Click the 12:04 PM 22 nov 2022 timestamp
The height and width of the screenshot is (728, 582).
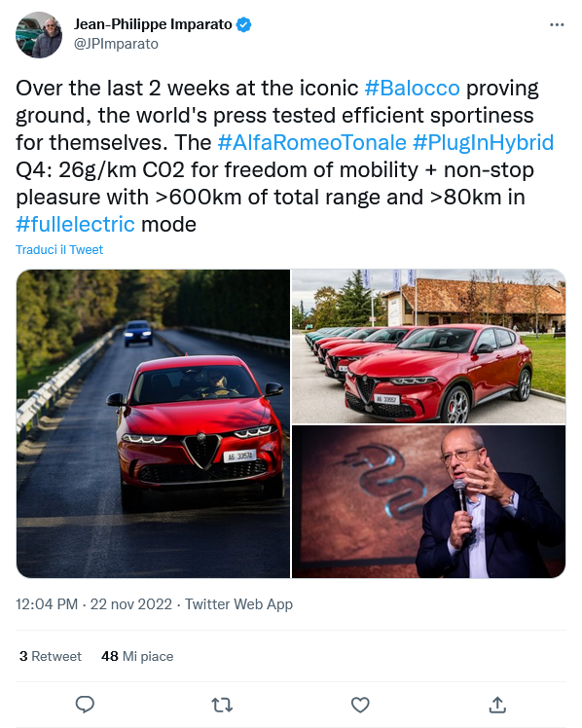pos(93,604)
